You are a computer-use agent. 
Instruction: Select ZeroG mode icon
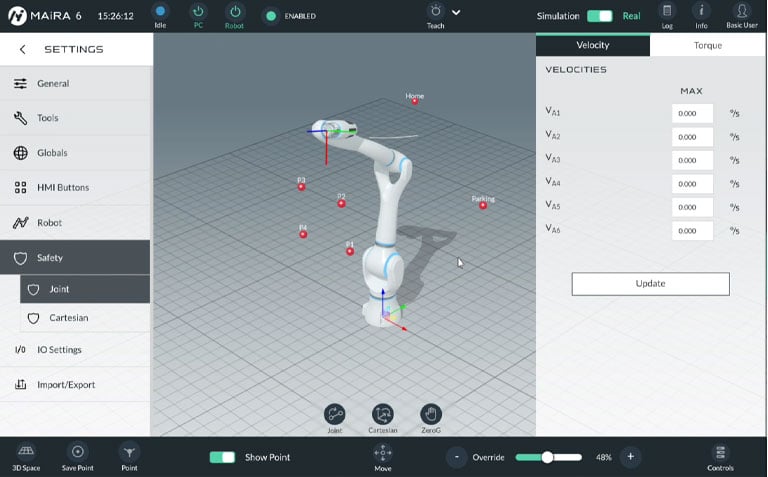(x=430, y=414)
